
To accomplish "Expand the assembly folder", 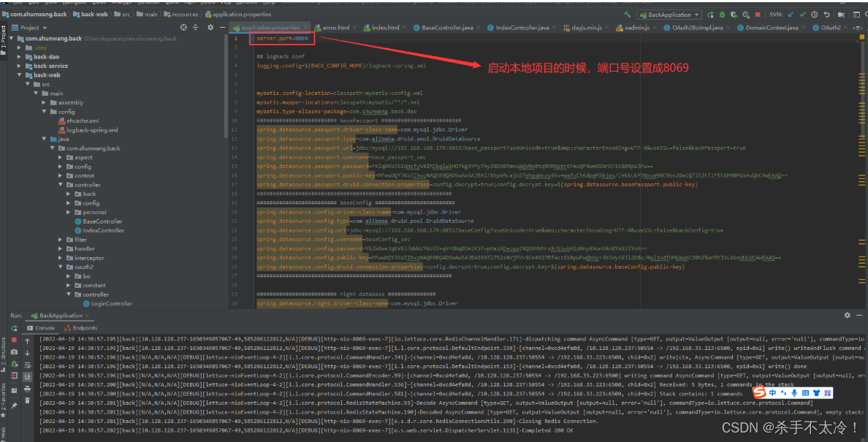I will (45, 102).
